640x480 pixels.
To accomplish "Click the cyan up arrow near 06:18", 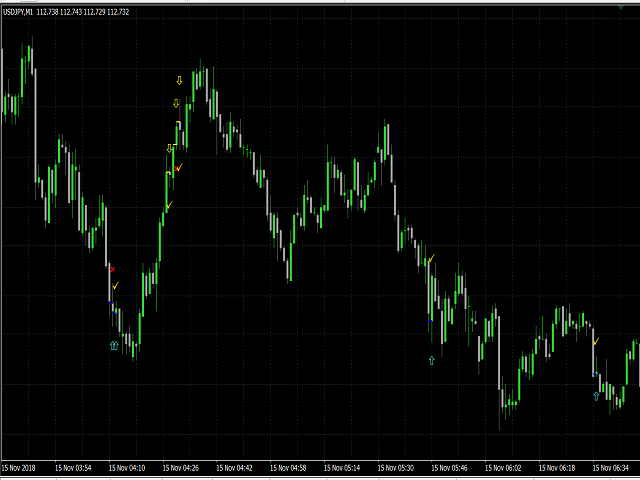I will [x=596, y=395].
